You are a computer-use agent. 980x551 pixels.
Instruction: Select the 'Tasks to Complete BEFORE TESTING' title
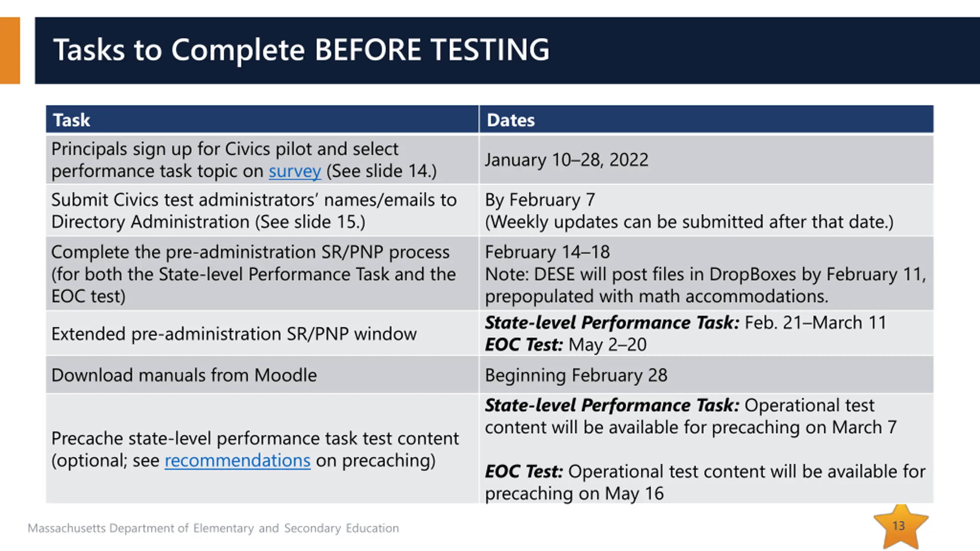[x=301, y=50]
